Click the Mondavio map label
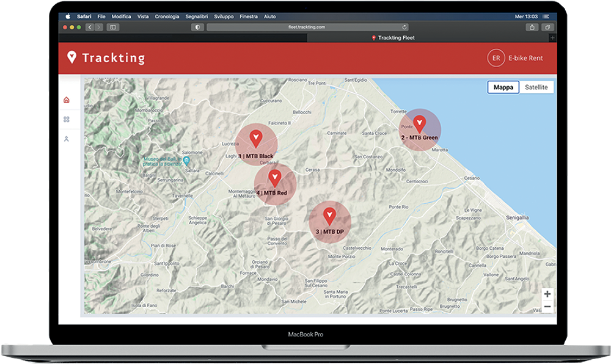611x364 pixels. (x=268, y=279)
